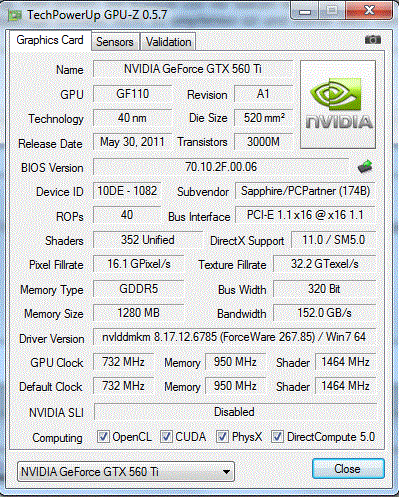
Task: Click the NVIDIA logo image
Action: click(338, 104)
